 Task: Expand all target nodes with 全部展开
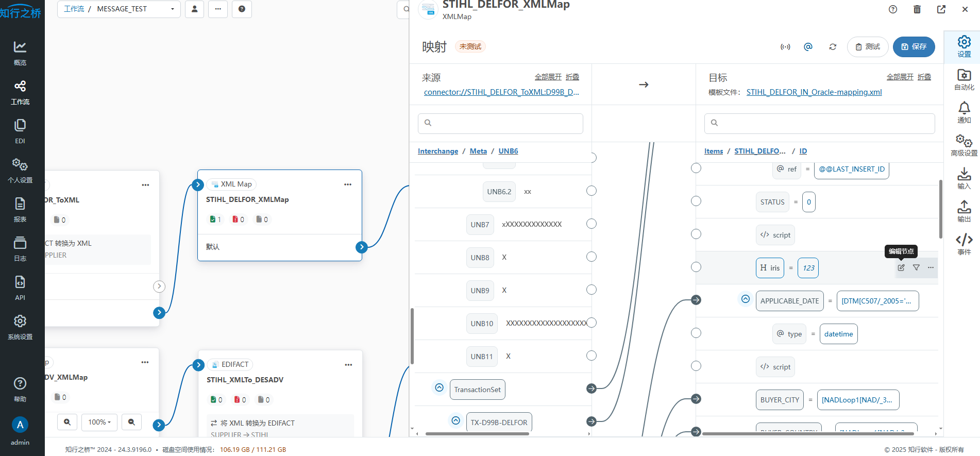pyautogui.click(x=900, y=77)
